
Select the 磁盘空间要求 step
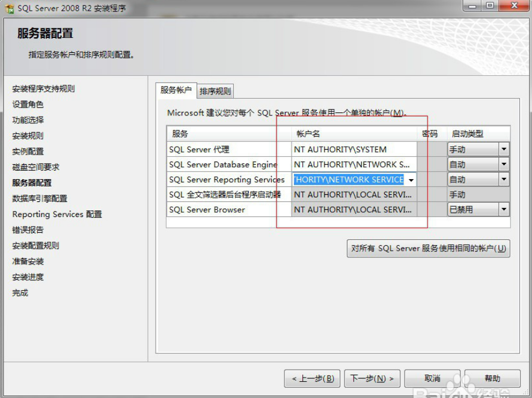click(x=35, y=167)
